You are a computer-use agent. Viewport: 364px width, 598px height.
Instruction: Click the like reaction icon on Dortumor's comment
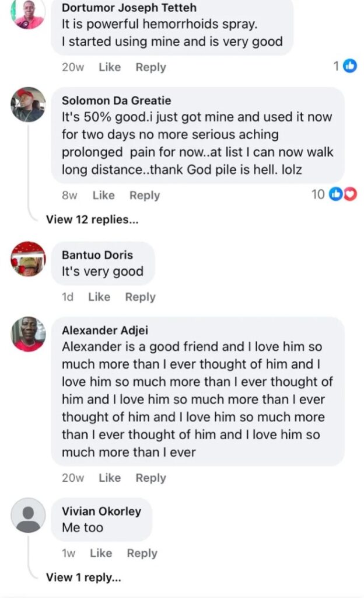point(350,66)
